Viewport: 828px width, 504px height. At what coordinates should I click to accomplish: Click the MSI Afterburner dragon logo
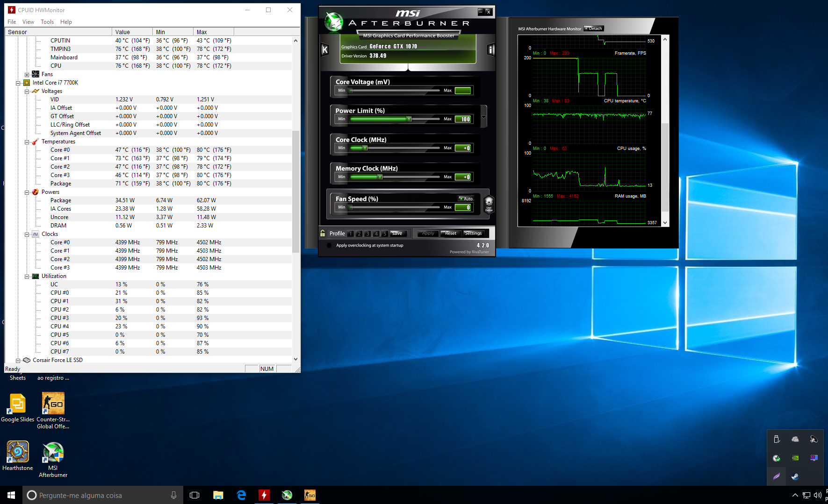tap(334, 21)
